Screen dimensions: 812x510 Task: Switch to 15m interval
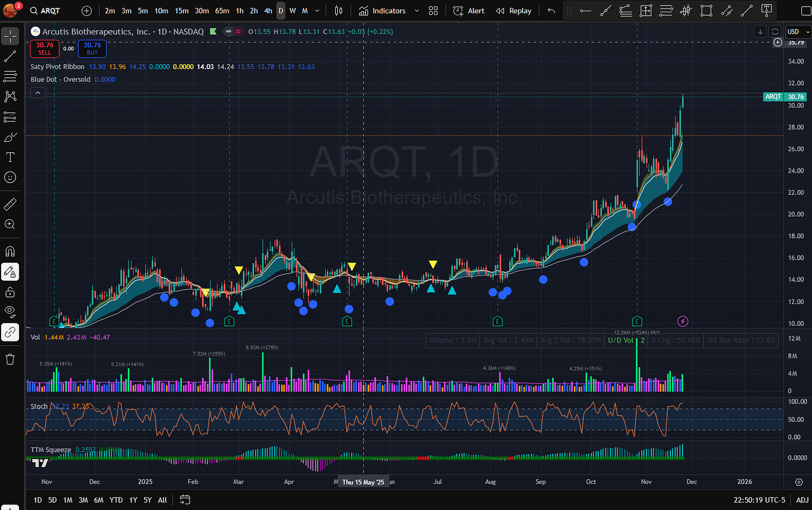point(181,11)
